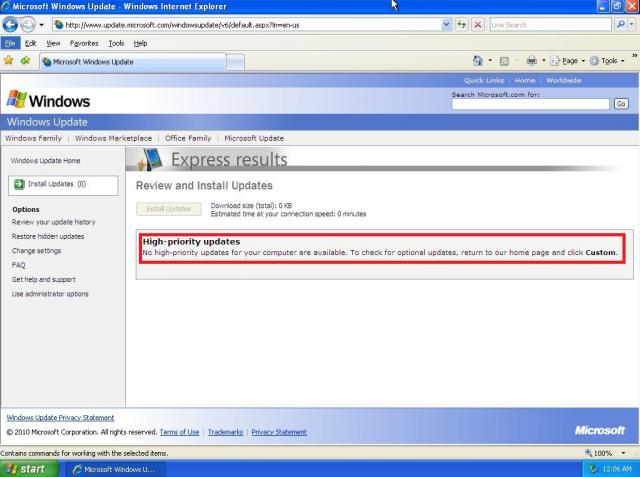
Task: Click Restore hidden updates
Action: coord(48,237)
